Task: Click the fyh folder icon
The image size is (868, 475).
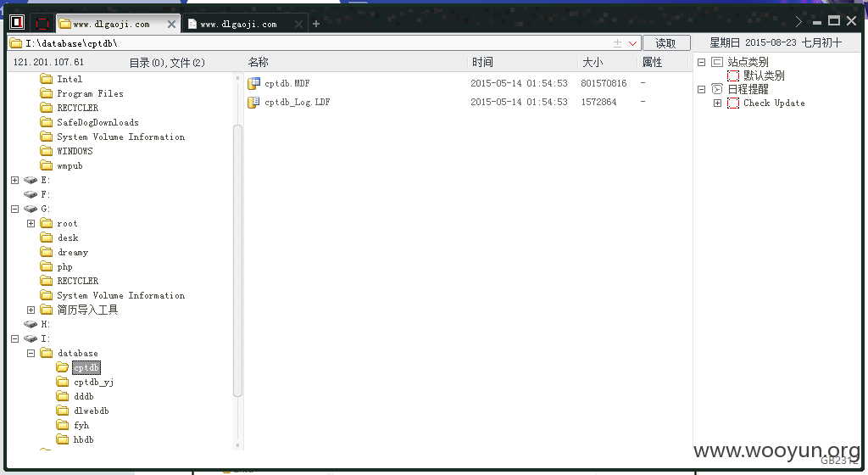Action: 63,425
